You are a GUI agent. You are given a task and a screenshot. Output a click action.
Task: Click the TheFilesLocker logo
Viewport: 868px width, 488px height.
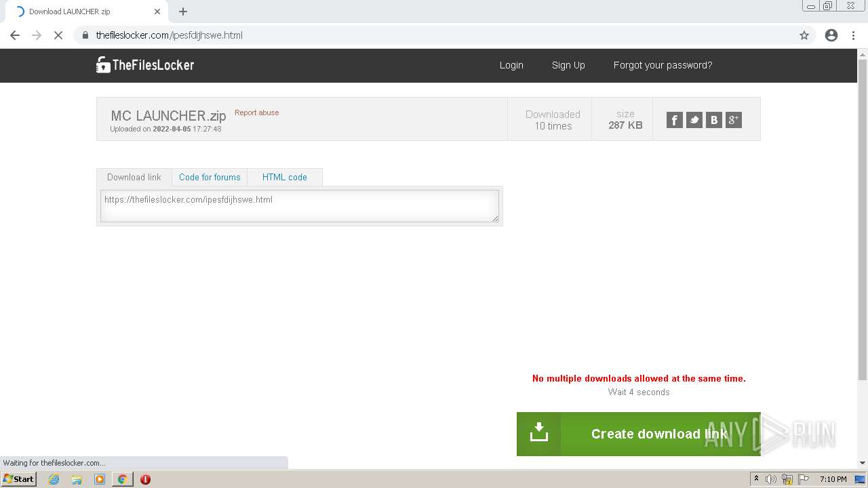pyautogui.click(x=145, y=65)
